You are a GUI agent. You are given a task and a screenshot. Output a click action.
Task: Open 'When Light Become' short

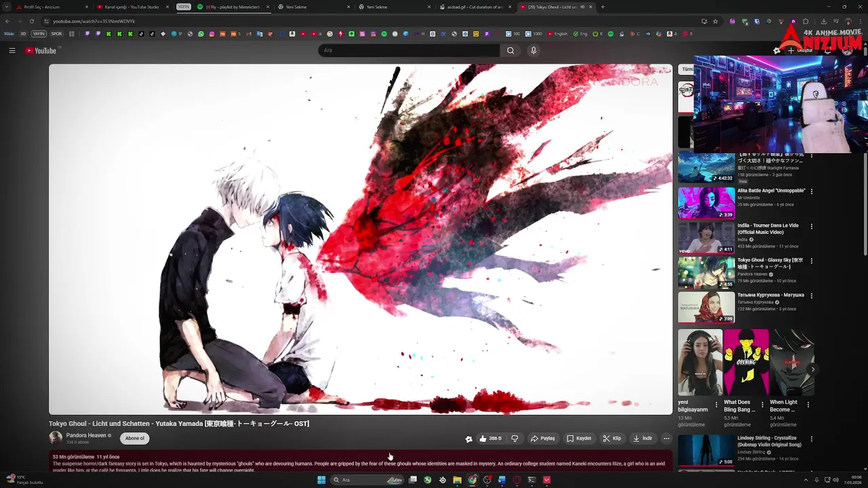[x=792, y=363]
